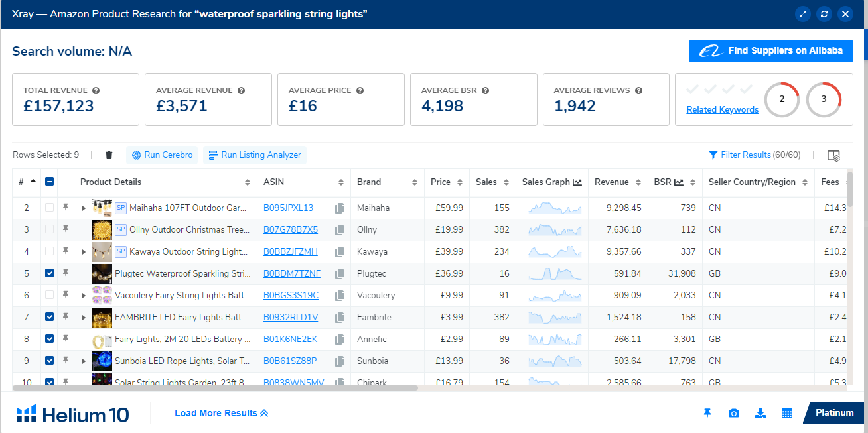Click the BSR column header
The width and height of the screenshot is (868, 433).
click(675, 182)
